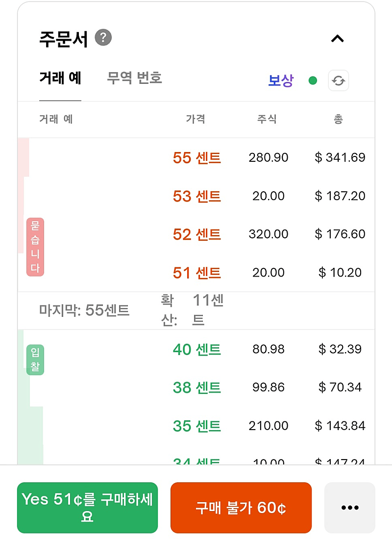Click the red 묻습니다 asks label
Image resolution: width=392 pixels, height=539 pixels.
coord(35,247)
